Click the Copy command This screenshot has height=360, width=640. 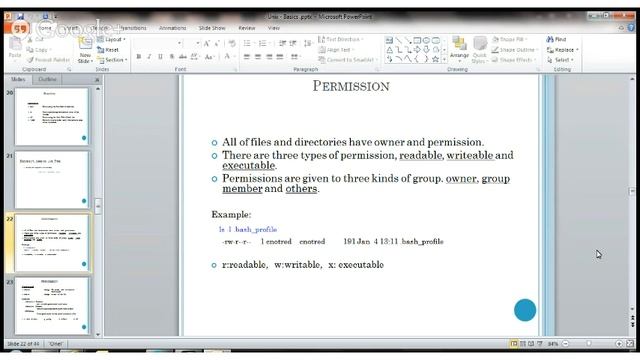pyautogui.click(x=38, y=50)
